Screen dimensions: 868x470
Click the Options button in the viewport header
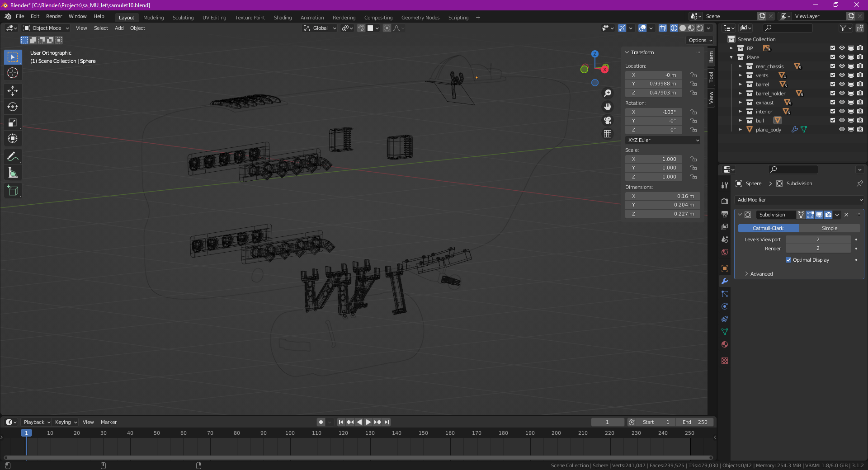tap(699, 40)
